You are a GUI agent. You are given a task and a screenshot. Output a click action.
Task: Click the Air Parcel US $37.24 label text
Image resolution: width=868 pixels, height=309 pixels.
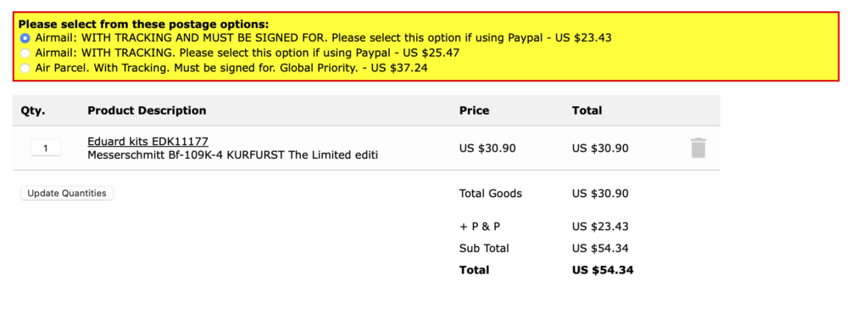(x=231, y=68)
